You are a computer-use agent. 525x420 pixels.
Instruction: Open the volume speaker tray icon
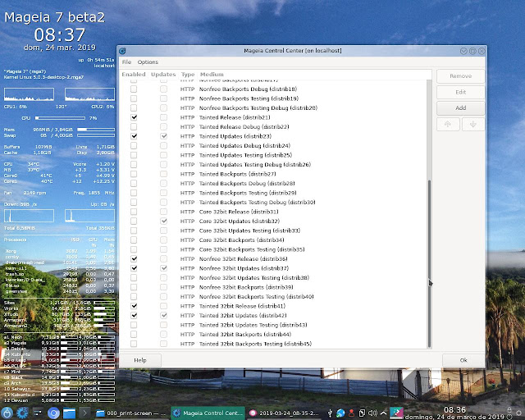372,413
